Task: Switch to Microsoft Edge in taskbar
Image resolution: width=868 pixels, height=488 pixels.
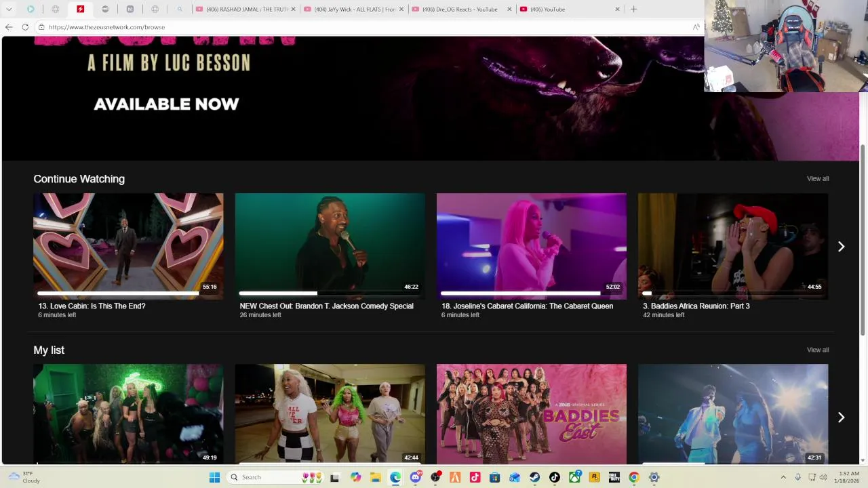Action: tap(395, 477)
